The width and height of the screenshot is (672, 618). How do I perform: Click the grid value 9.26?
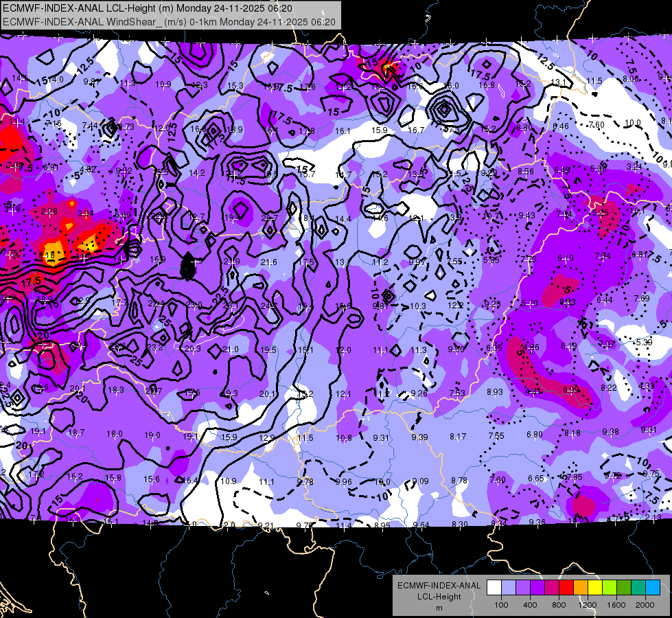[x=419, y=393]
